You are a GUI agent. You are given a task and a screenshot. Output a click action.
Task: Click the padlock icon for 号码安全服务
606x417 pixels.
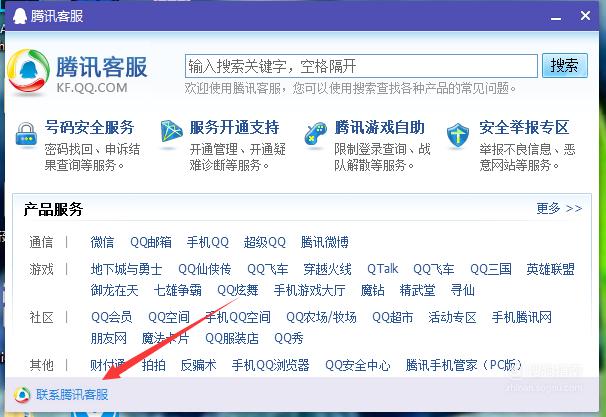pos(26,135)
